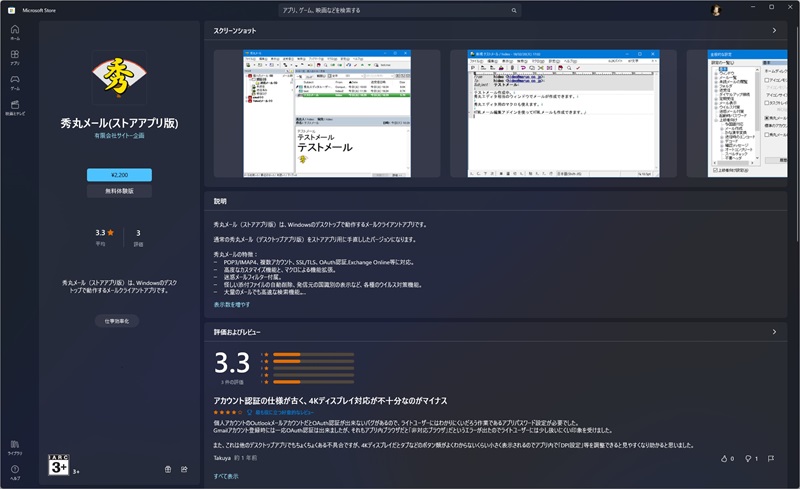
Task: Click the 最も役に立つ好意的なレビュー label
Action: [x=284, y=412]
